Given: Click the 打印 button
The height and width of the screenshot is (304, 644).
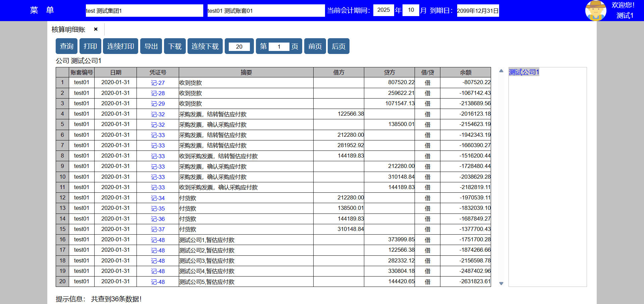Looking at the screenshot, I should 90,46.
